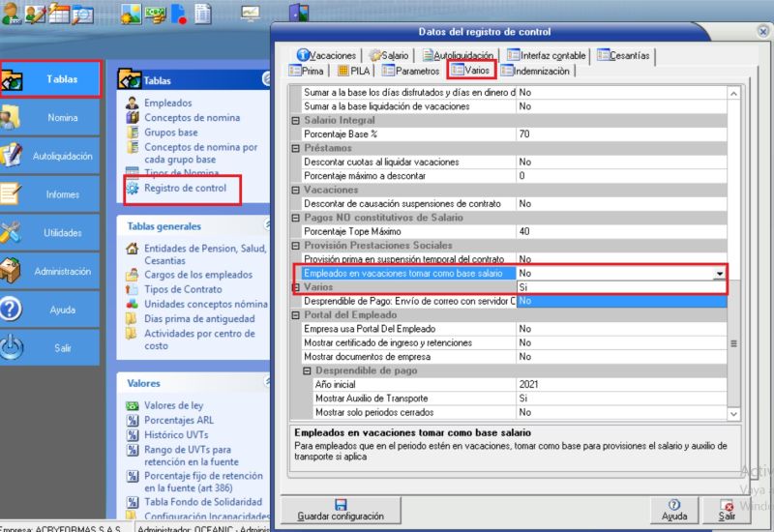The height and width of the screenshot is (532, 774).
Task: Collapse the Salario Integral section
Action: 296,120
